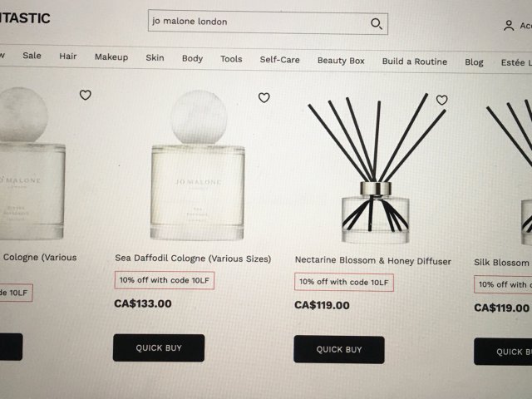Open the Sale menu
Screen dimensions: 532x399
32,56
